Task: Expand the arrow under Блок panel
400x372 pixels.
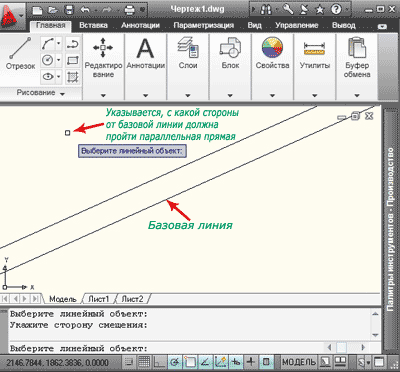Action: click(230, 95)
